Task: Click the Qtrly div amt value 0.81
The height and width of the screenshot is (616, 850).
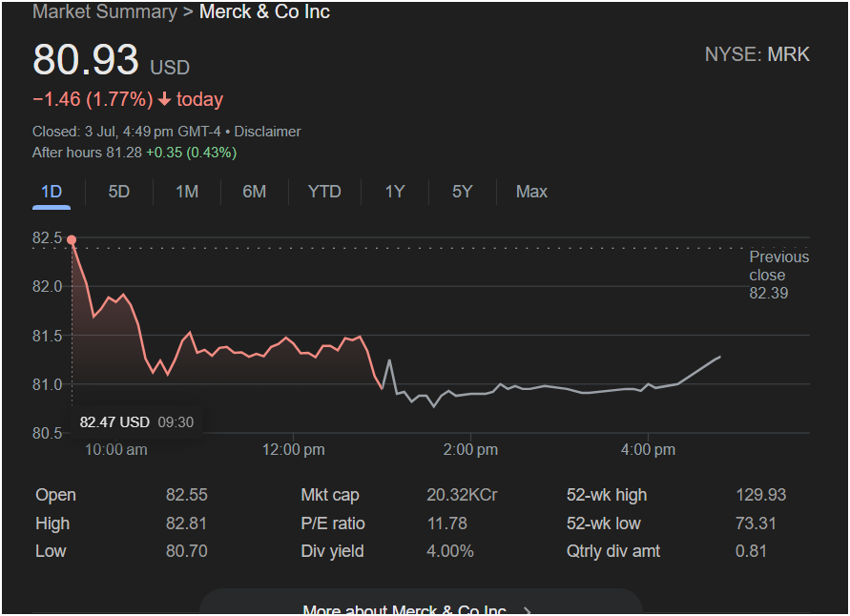Action: (751, 551)
